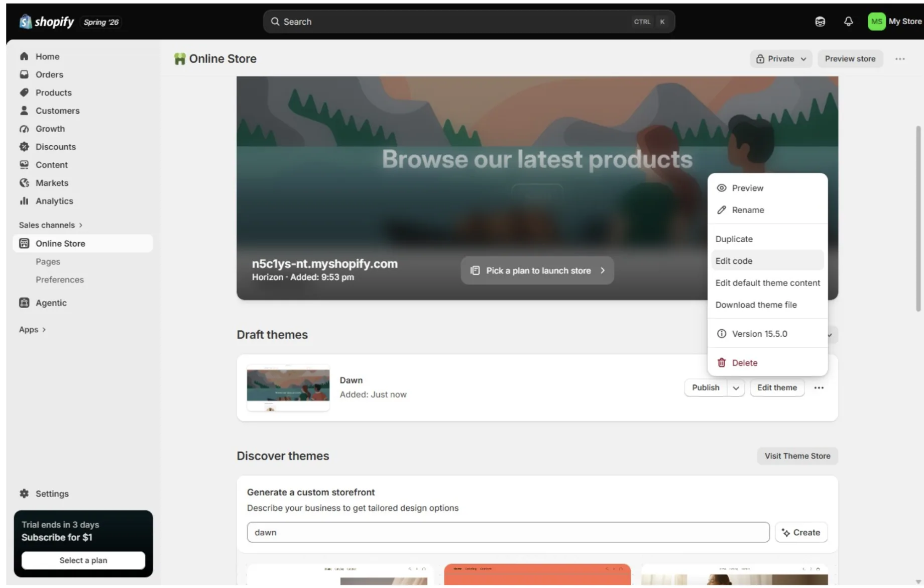Open Pages under Online Store
Screen dimensions: 924x588
click(48, 262)
